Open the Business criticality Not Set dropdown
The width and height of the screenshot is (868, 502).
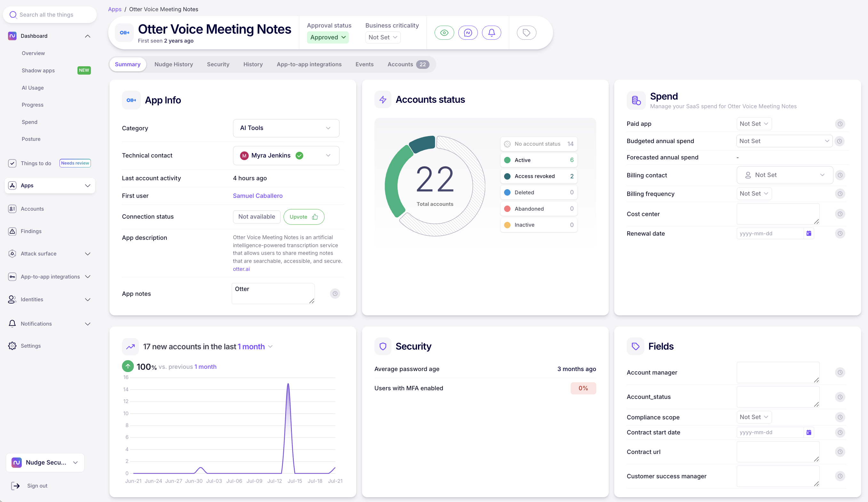pos(383,37)
